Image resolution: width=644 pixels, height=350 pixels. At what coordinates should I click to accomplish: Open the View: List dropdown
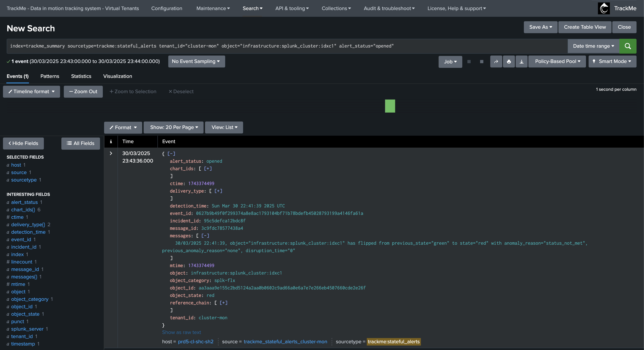(x=224, y=127)
